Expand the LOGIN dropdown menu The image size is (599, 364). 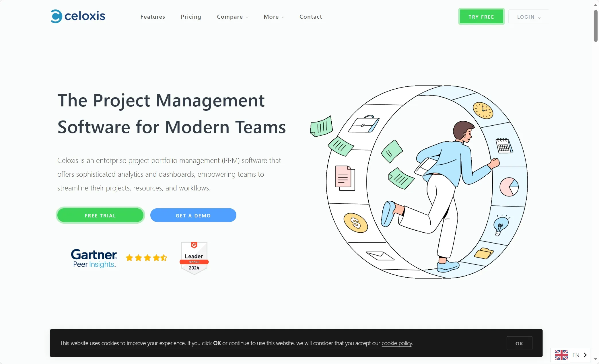point(528,17)
